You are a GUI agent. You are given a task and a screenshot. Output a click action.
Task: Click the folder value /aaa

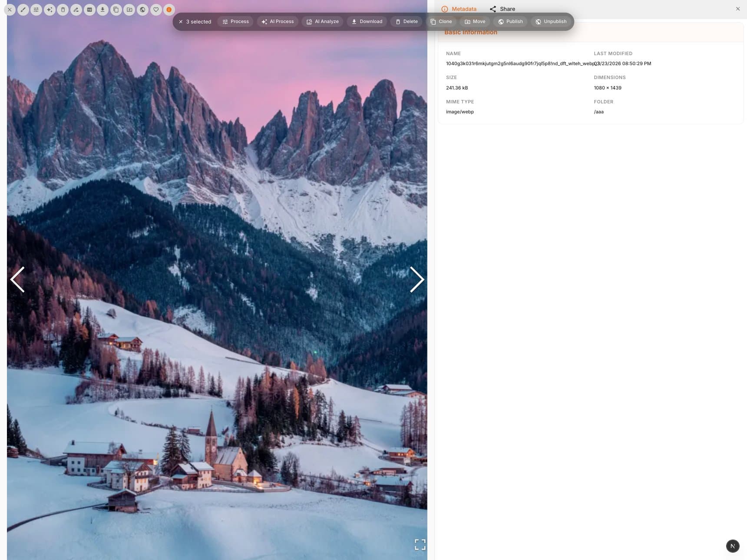[x=598, y=112]
